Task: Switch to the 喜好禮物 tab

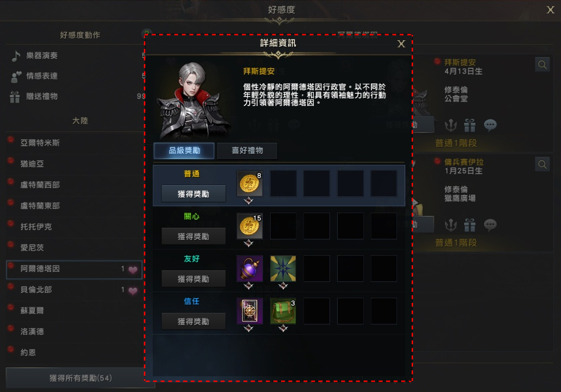Action: point(247,150)
